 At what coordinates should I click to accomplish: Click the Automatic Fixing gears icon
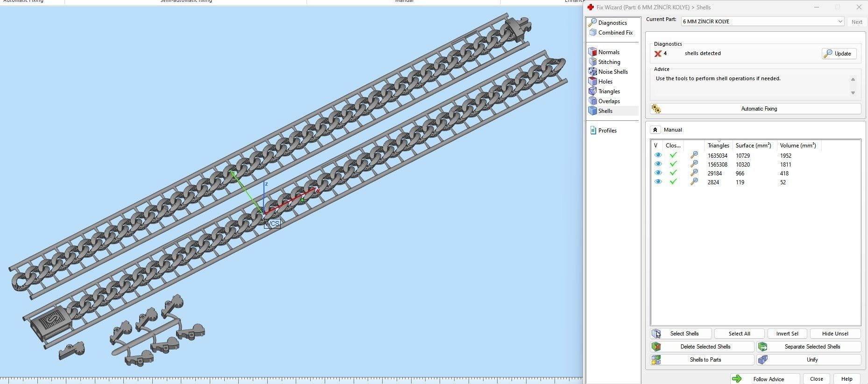click(656, 109)
